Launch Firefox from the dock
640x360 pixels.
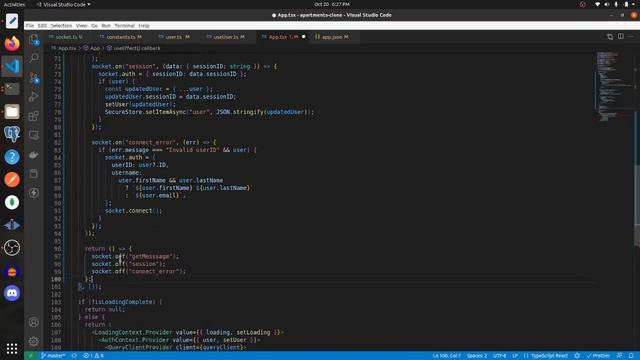[12, 43]
